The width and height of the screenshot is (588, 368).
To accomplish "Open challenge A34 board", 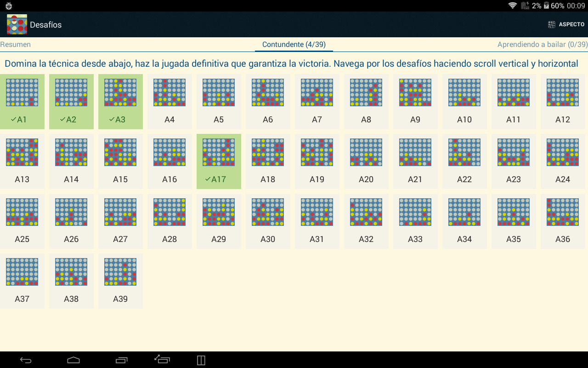I will [x=464, y=221].
